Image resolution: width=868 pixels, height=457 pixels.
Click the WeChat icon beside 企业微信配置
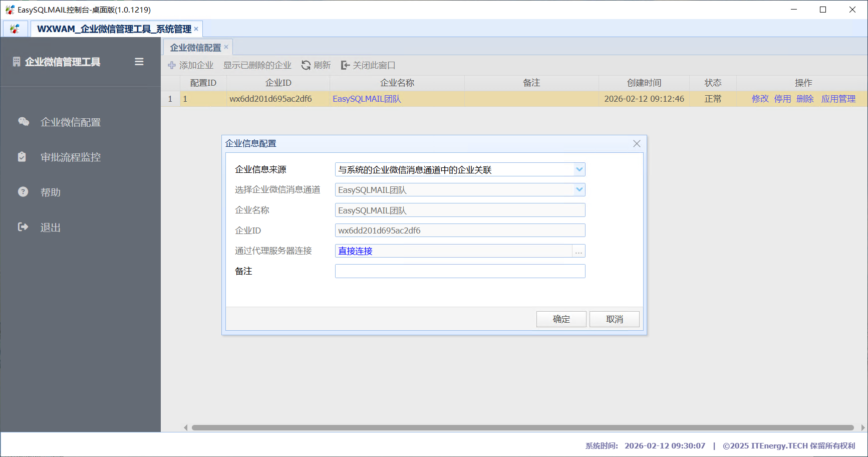(x=23, y=122)
